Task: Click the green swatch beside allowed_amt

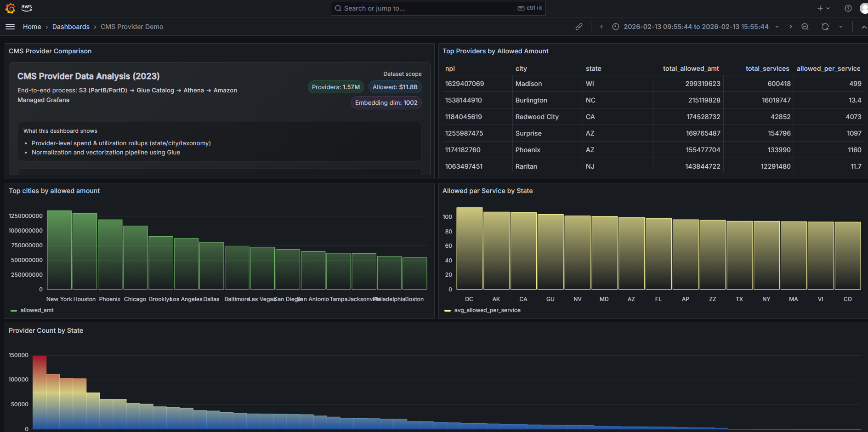Action: click(13, 310)
